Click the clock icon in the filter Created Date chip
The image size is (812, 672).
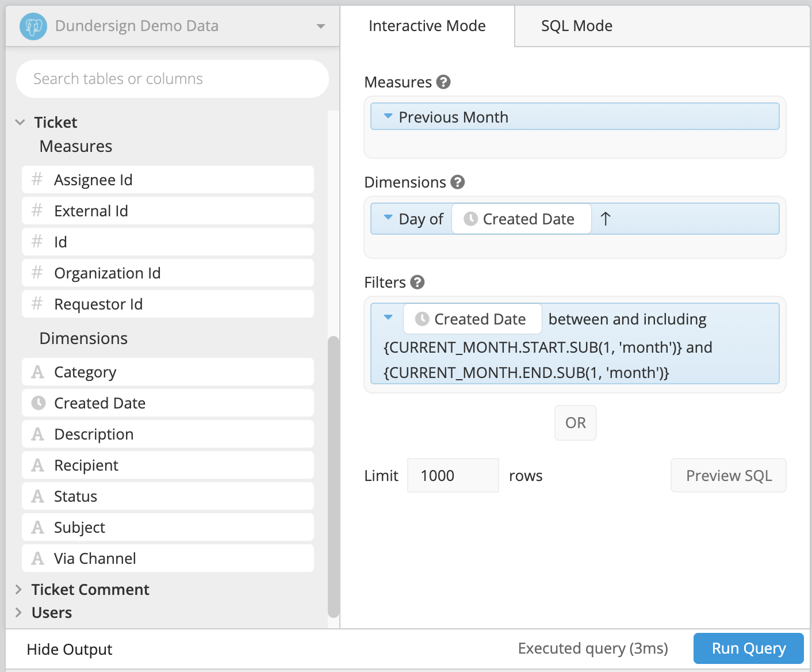(x=422, y=319)
